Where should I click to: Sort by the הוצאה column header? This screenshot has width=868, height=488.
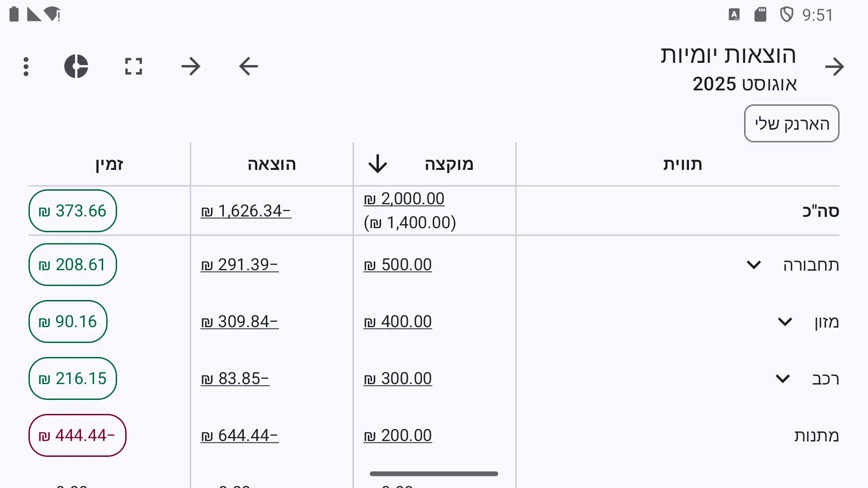click(272, 164)
